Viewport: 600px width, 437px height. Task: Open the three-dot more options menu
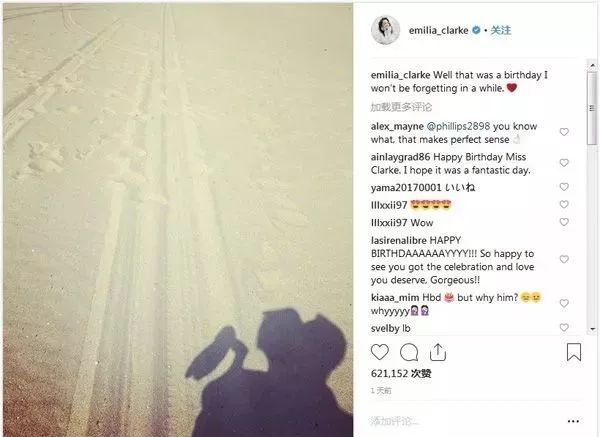573,421
